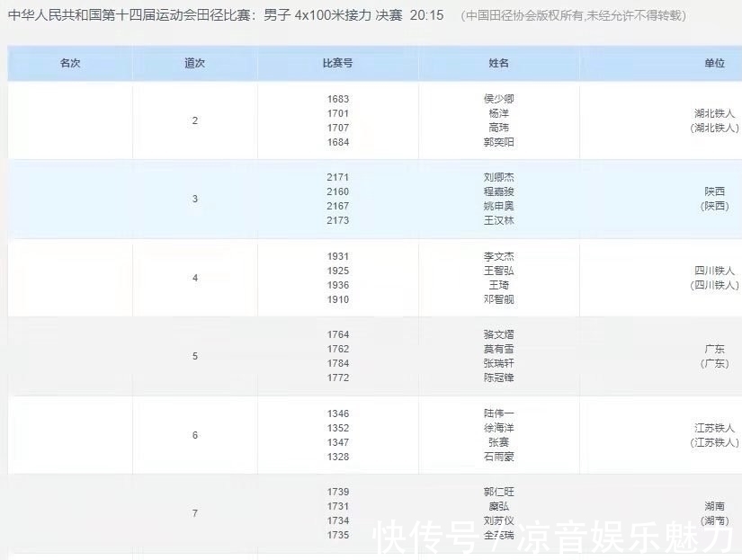Screen dimensions: 742x560
Task: Select lane number 6 in the 道次 column
Action: point(195,435)
